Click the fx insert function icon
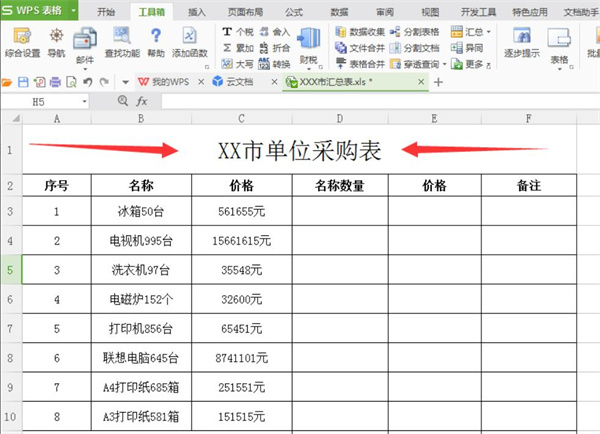Image resolution: width=600 pixels, height=434 pixels. click(142, 101)
